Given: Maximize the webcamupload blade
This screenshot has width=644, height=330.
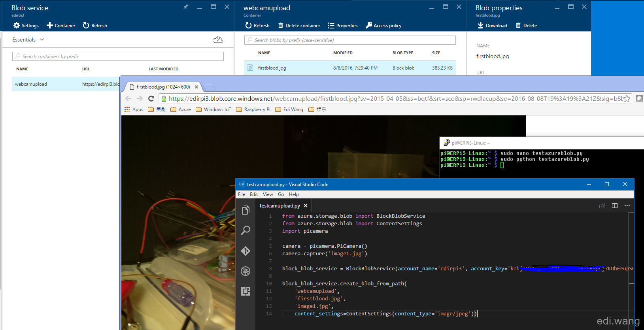Looking at the screenshot, I should click(446, 7).
